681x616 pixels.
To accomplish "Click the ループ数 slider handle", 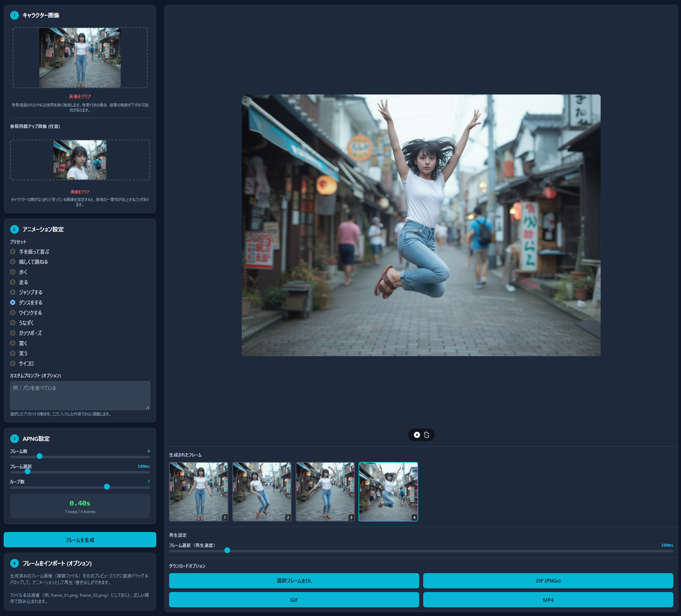I will point(107,487).
